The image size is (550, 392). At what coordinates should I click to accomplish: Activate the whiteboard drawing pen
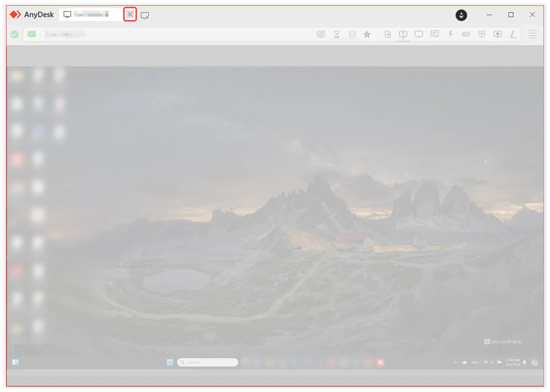pos(513,34)
